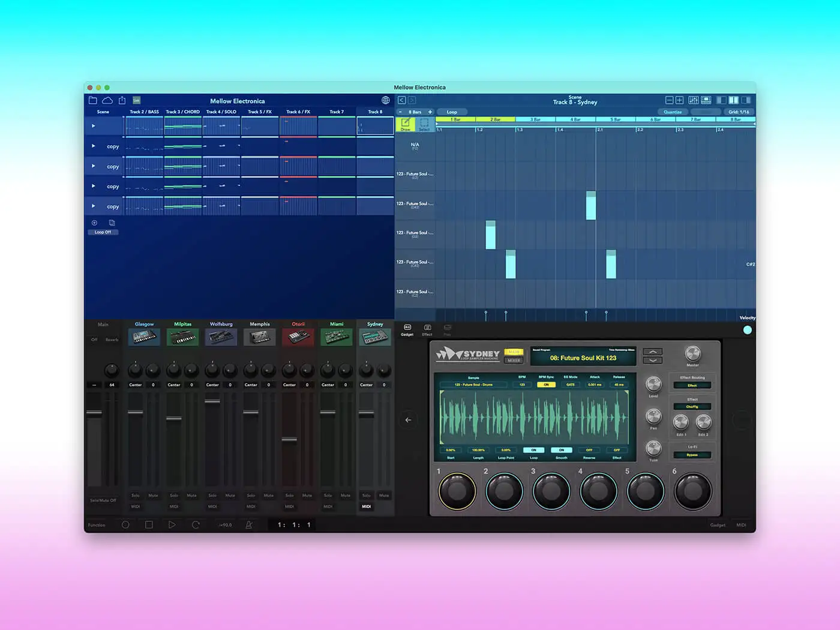
Task: Select the MAIN page button in Sydney
Action: [x=514, y=352]
